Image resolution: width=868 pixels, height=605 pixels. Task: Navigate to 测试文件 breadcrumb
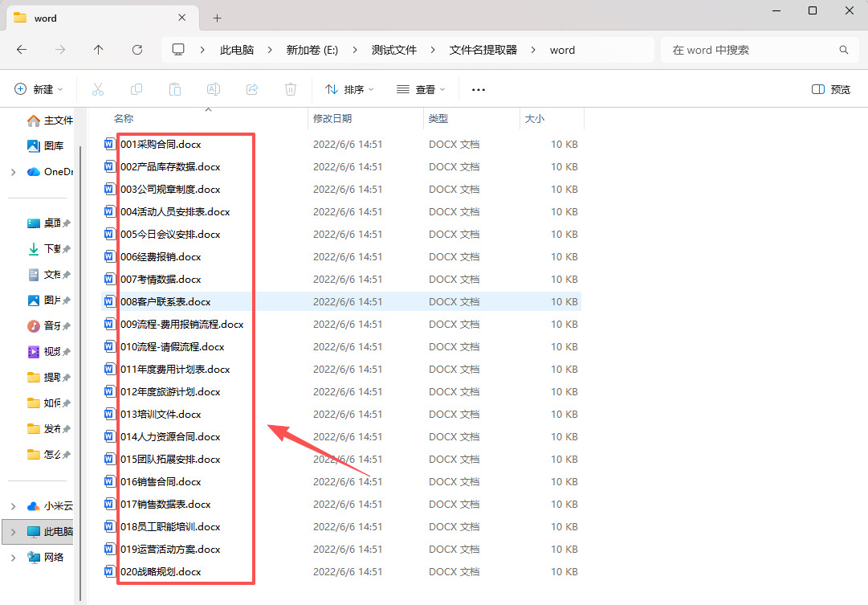point(394,50)
